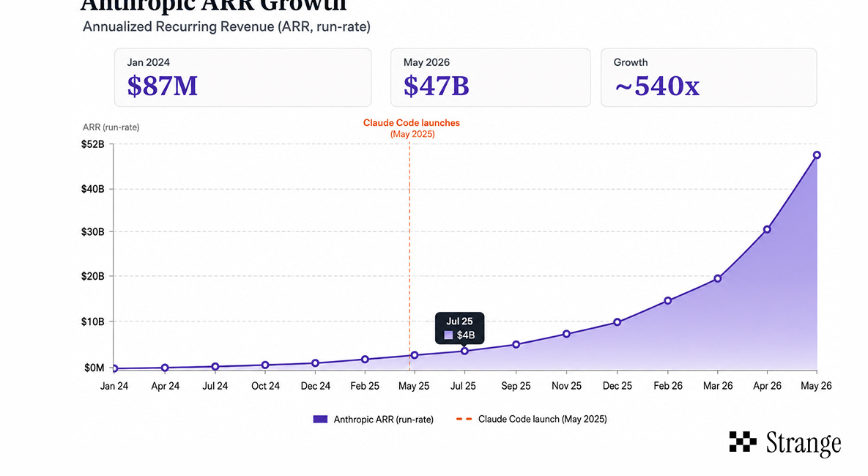Select the Dec 25 data point

click(617, 322)
